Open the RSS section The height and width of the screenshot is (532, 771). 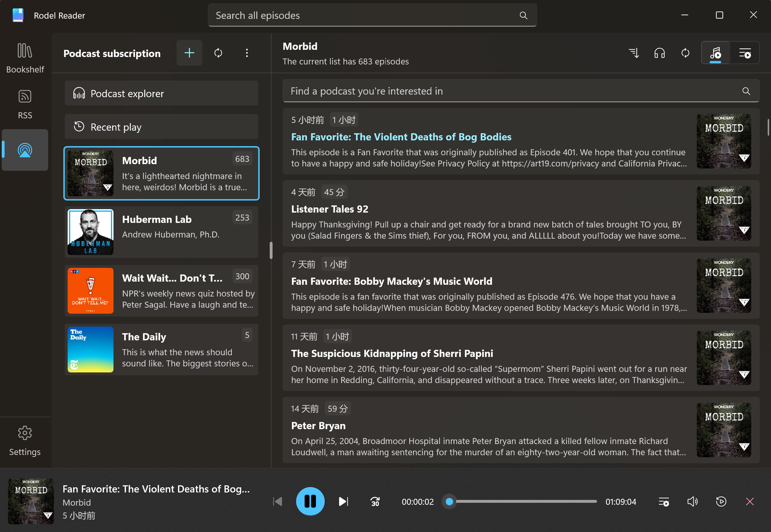25,104
